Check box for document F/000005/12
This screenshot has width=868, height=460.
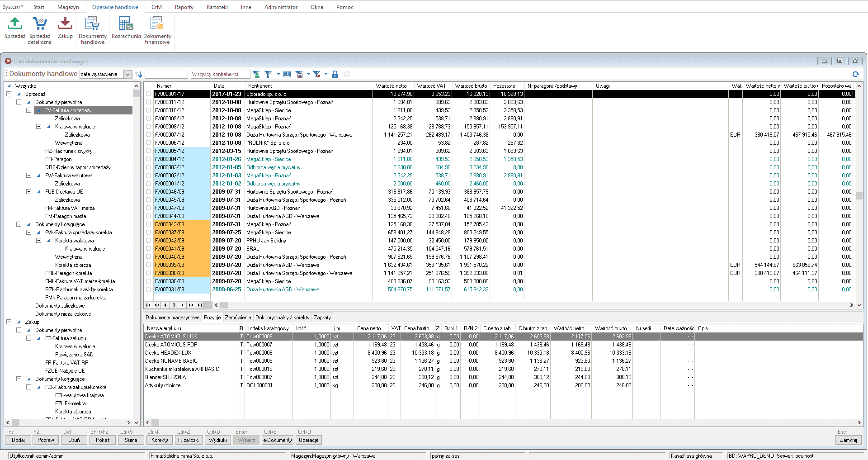click(x=149, y=151)
